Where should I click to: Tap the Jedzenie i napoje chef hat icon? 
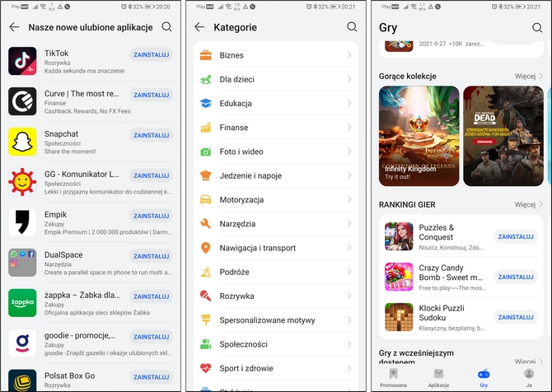point(206,175)
